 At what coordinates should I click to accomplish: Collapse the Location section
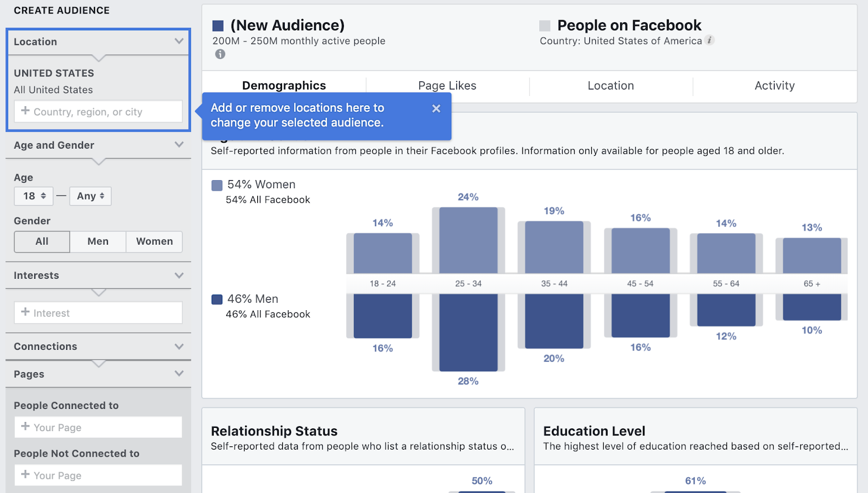point(179,41)
